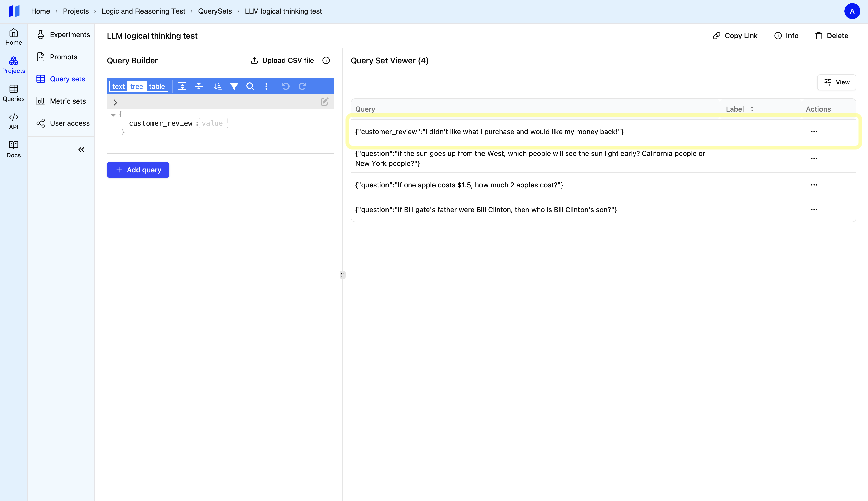Viewport: 868px width, 501px height.
Task: Click the Add query button
Action: (x=138, y=170)
